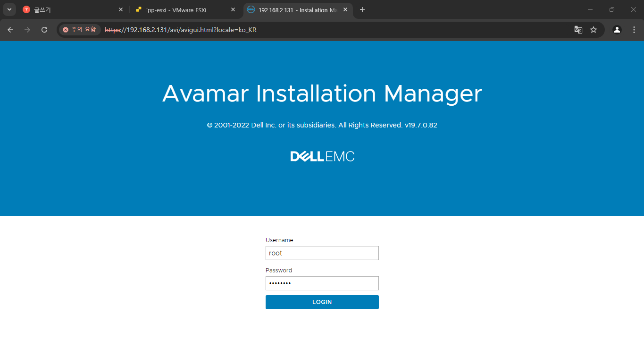This screenshot has height=338, width=644.
Task: Close the 글쓰기 tab
Action: click(120, 9)
